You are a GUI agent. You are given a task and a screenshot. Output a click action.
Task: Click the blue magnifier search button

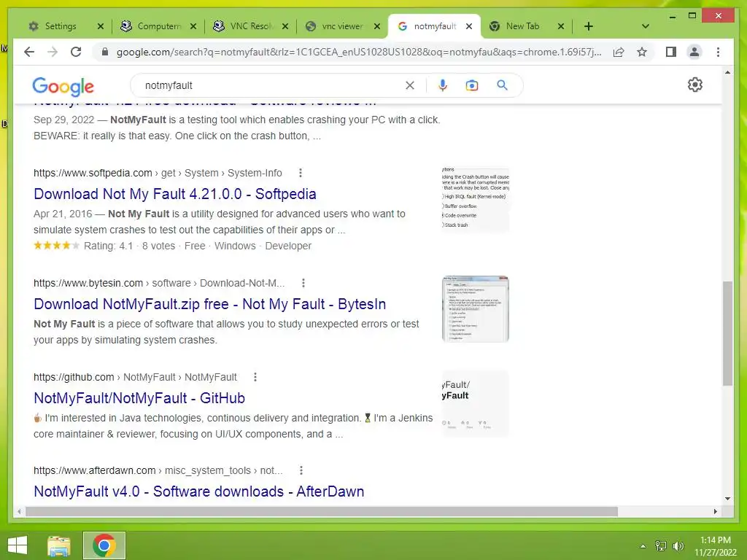[502, 85]
